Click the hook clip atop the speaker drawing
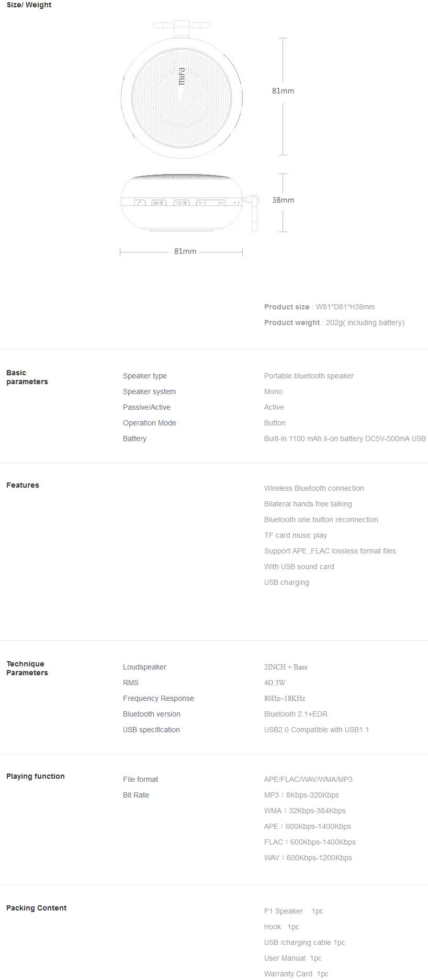Image resolution: width=428 pixels, height=980 pixels. pyautogui.click(x=181, y=27)
